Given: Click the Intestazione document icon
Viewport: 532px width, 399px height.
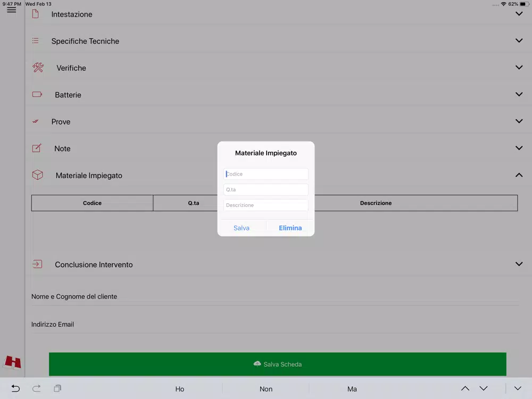Looking at the screenshot, I should [35, 14].
